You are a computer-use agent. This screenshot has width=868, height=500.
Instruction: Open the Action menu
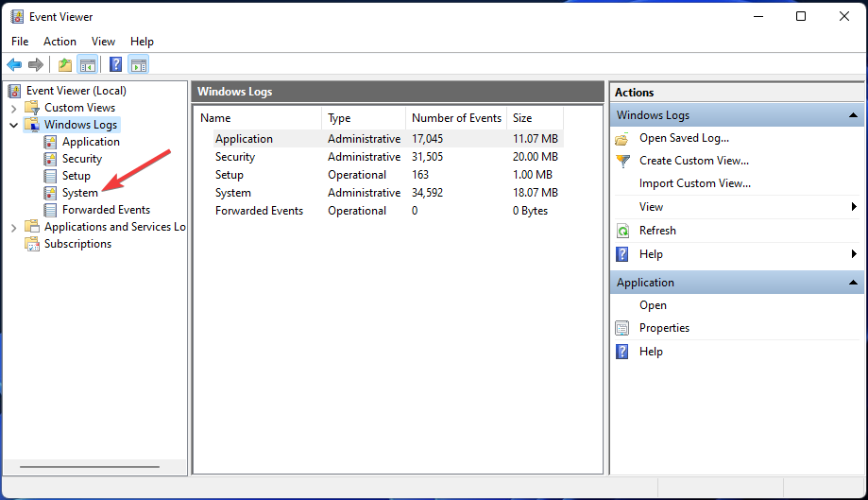coord(60,42)
